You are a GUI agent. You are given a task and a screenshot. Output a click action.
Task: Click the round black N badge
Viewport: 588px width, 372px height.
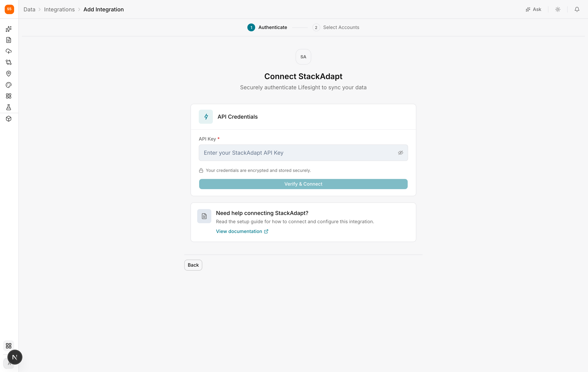(15, 357)
